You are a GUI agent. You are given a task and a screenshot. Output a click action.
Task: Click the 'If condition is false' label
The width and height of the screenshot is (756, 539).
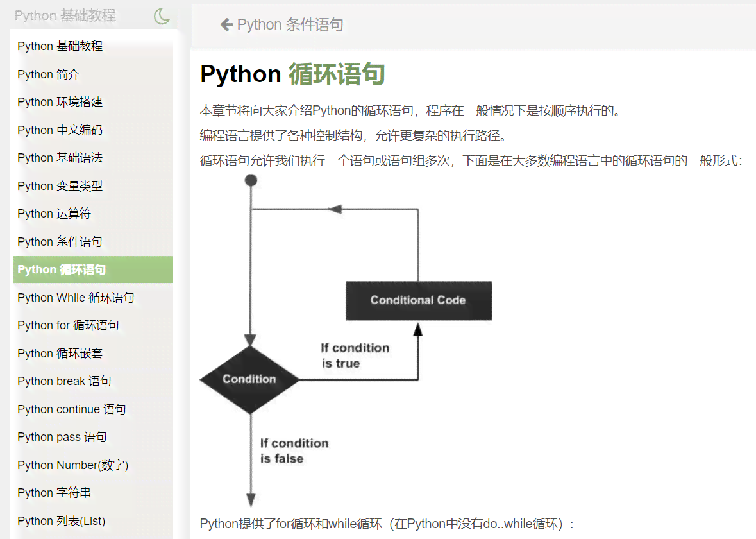coord(294,450)
